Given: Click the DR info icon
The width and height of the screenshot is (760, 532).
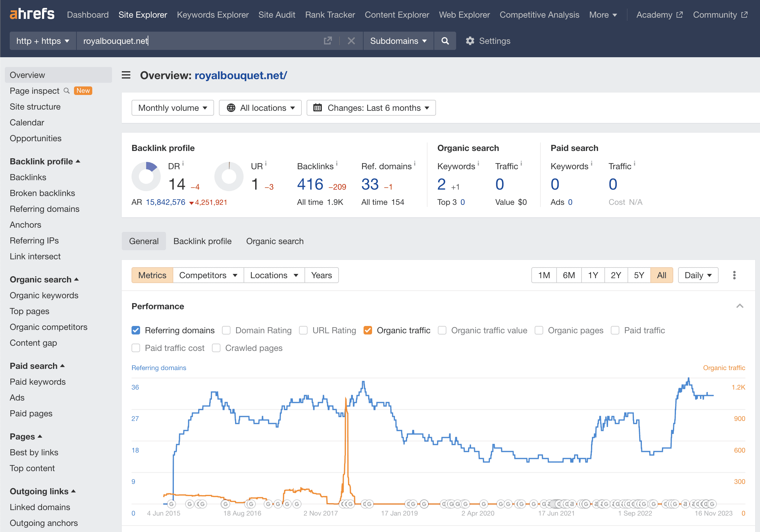Looking at the screenshot, I should tap(183, 163).
